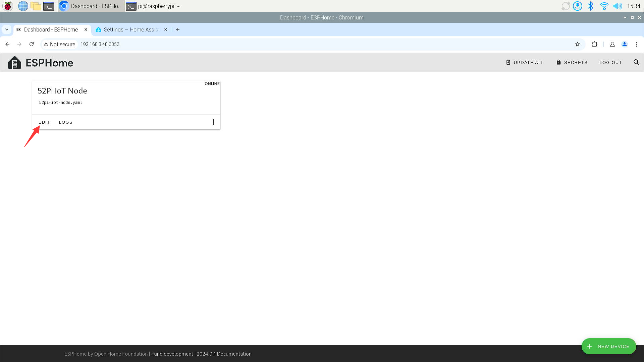
Task: Open the Chromium profile avatar menu
Action: pos(625,44)
